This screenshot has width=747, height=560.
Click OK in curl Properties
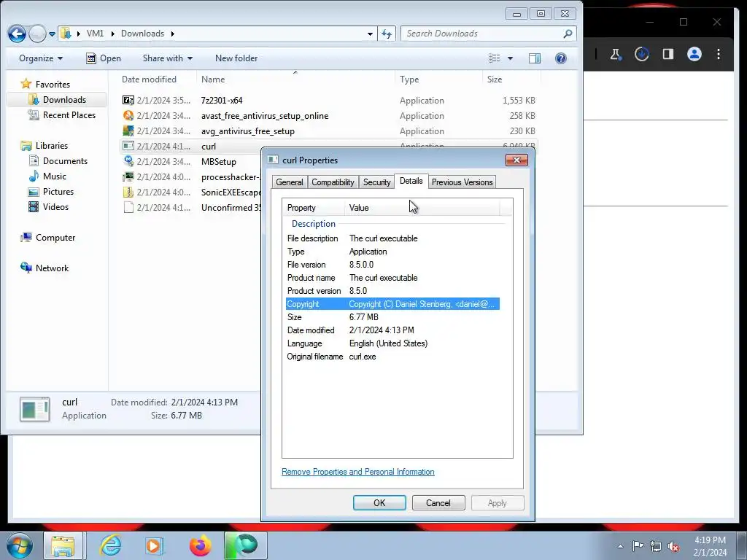click(379, 503)
